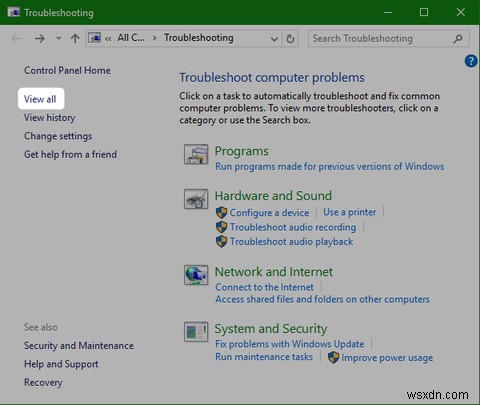480x405 pixels.
Task: Fix problems with Windows Update
Action: point(290,344)
